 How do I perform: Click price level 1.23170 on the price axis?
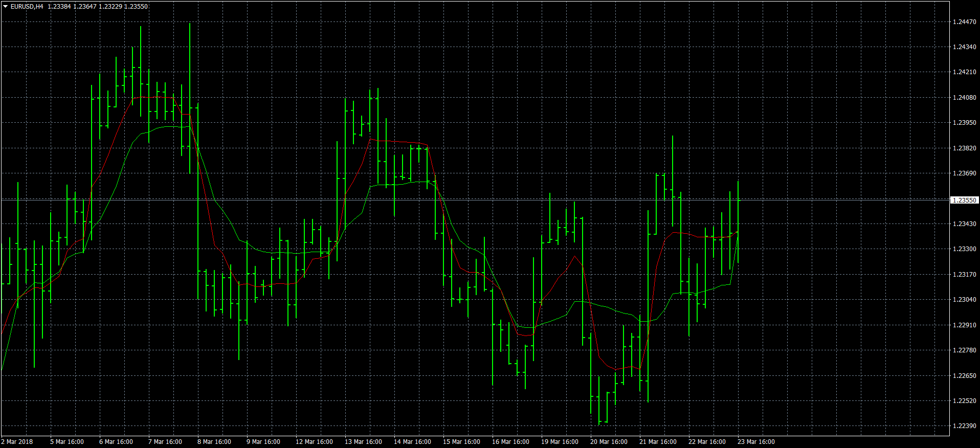(964, 275)
